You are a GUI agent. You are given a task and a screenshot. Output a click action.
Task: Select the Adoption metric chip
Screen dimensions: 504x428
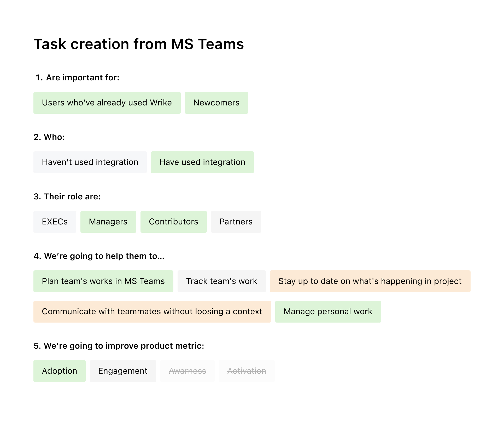pos(59,371)
